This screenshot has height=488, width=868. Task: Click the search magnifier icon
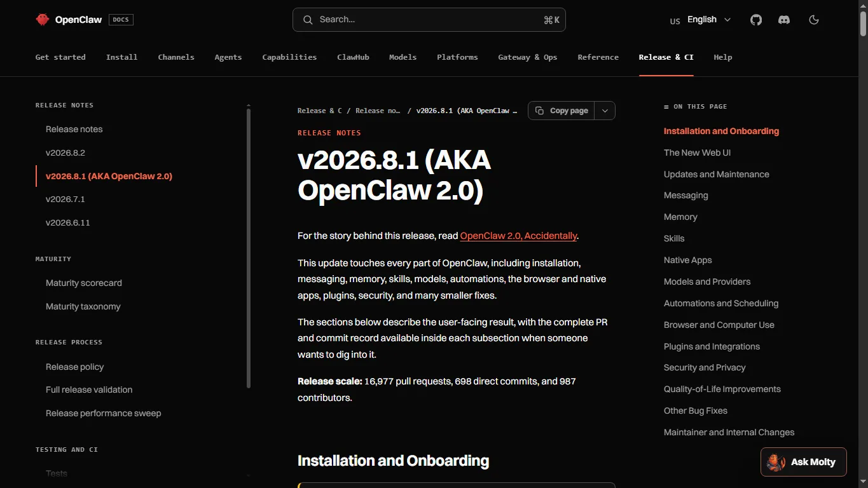[308, 20]
